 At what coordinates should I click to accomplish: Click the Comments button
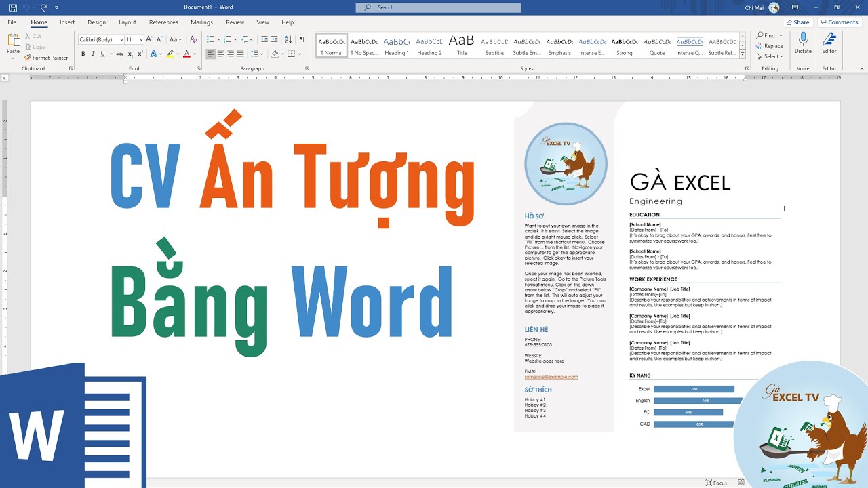[x=840, y=22]
